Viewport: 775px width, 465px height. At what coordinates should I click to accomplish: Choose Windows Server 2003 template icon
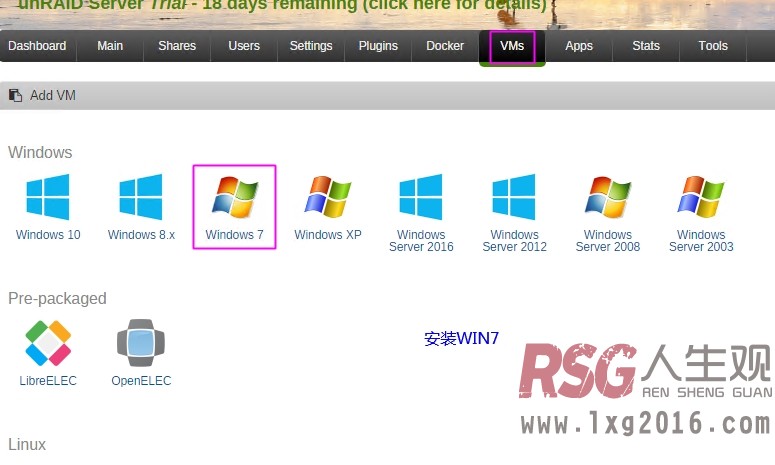pyautogui.click(x=701, y=197)
